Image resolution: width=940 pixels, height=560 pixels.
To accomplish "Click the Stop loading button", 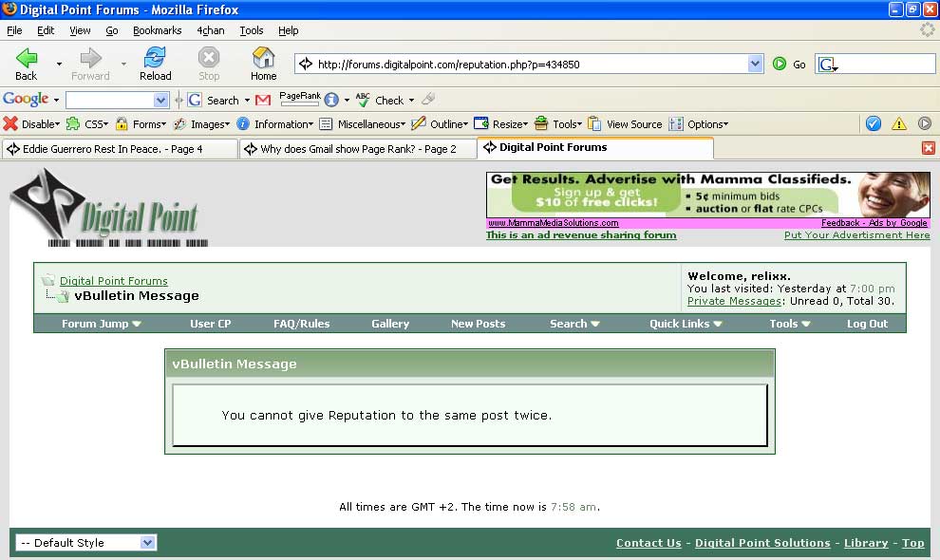I will [x=209, y=64].
